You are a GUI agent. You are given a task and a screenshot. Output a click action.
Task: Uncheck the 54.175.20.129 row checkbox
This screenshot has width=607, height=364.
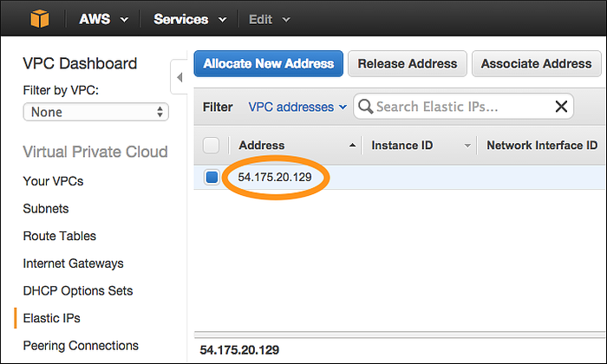click(x=212, y=177)
